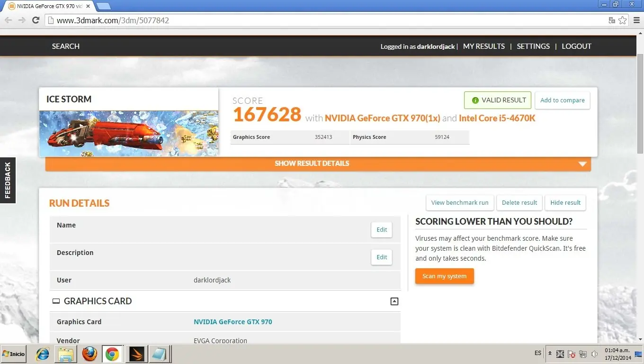
Task: Show desktop via the icon beside the clock
Action: [x=638, y=354]
